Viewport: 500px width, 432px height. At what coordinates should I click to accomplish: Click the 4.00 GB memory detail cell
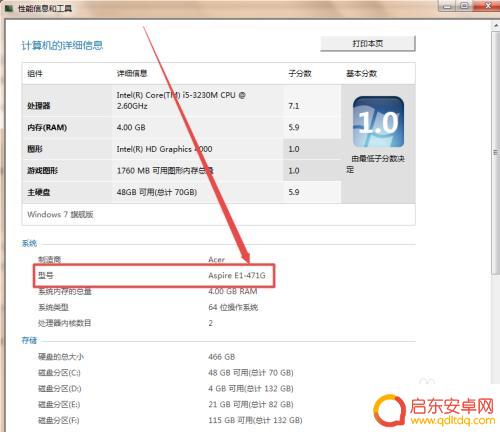point(131,128)
